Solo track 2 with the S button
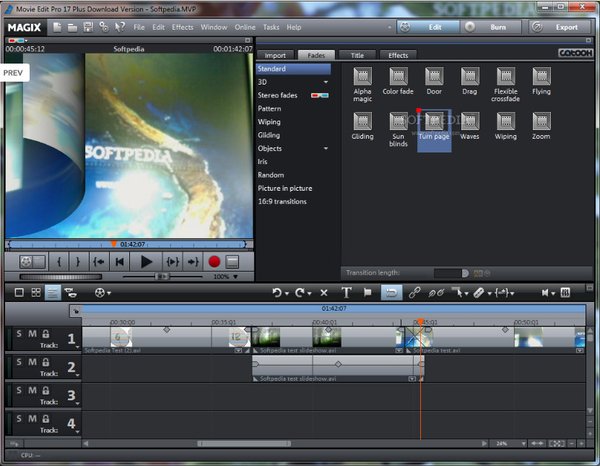This screenshot has width=600, height=466. pyautogui.click(x=19, y=362)
